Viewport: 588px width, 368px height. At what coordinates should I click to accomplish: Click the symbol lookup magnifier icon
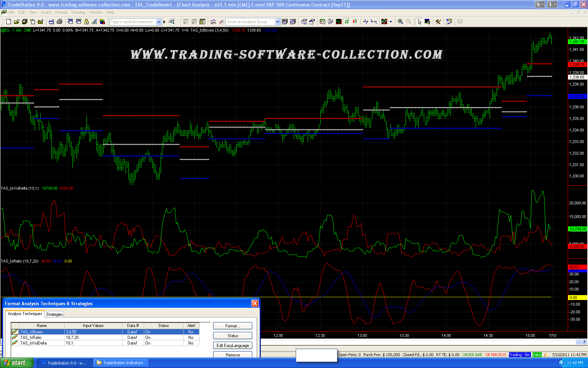click(x=171, y=22)
